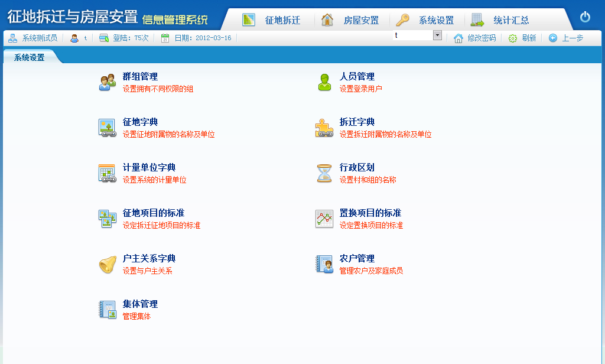605x364 pixels.
Task: Click the 户主关系字典 bell icon
Action: pos(108,264)
